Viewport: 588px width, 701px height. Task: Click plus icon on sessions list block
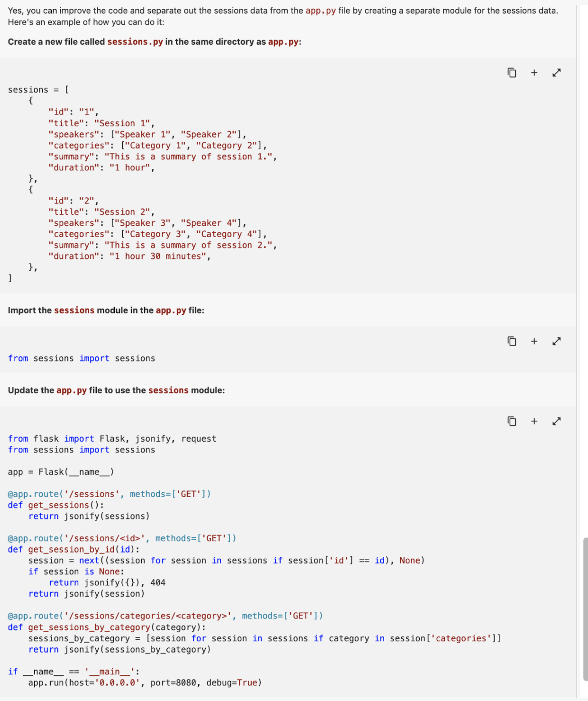click(x=534, y=73)
